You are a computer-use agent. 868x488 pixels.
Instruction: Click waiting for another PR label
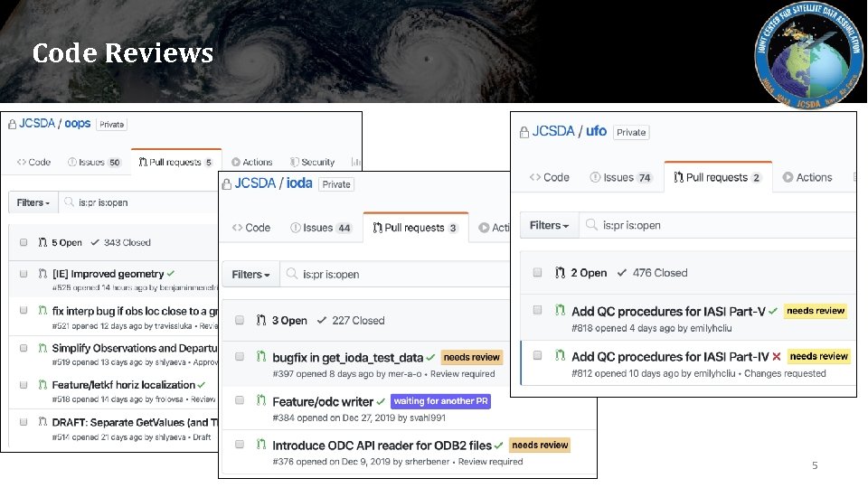[x=440, y=401]
